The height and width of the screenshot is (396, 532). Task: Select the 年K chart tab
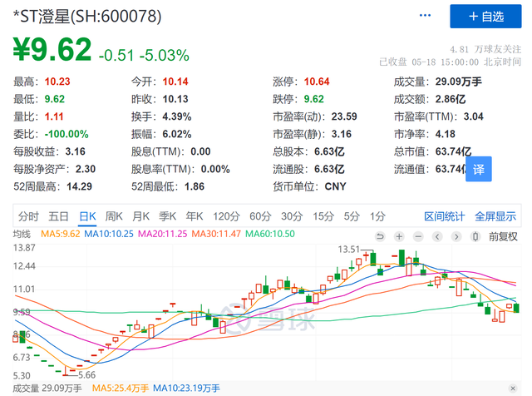[x=195, y=216]
